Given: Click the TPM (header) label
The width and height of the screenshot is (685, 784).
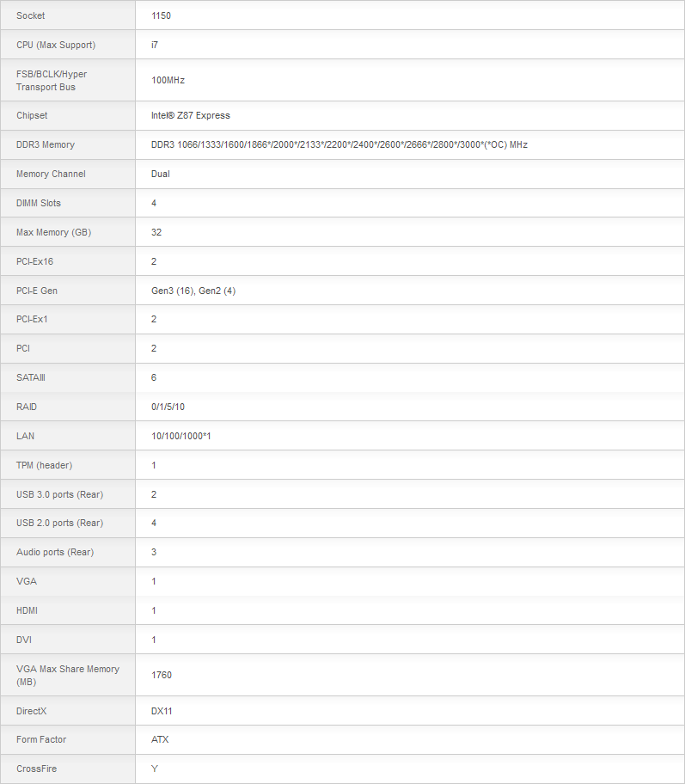Looking at the screenshot, I should pos(44,466).
